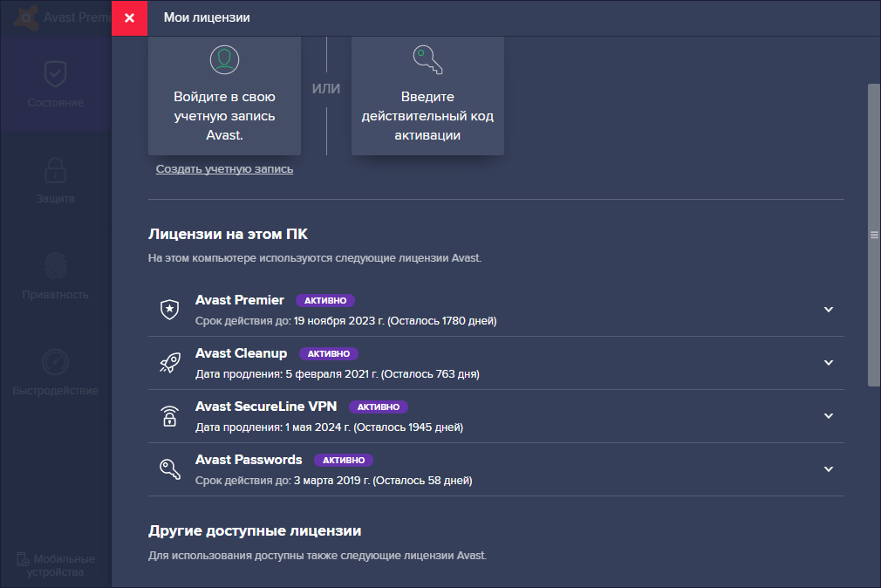Click the Avast Passwords key icon
This screenshot has width=881, height=588.
pyautogui.click(x=169, y=469)
